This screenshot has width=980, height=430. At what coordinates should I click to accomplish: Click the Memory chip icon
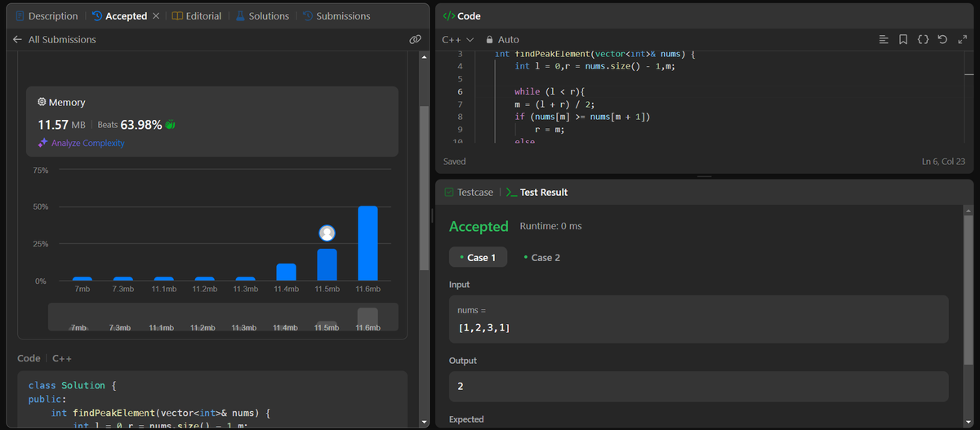click(x=42, y=102)
